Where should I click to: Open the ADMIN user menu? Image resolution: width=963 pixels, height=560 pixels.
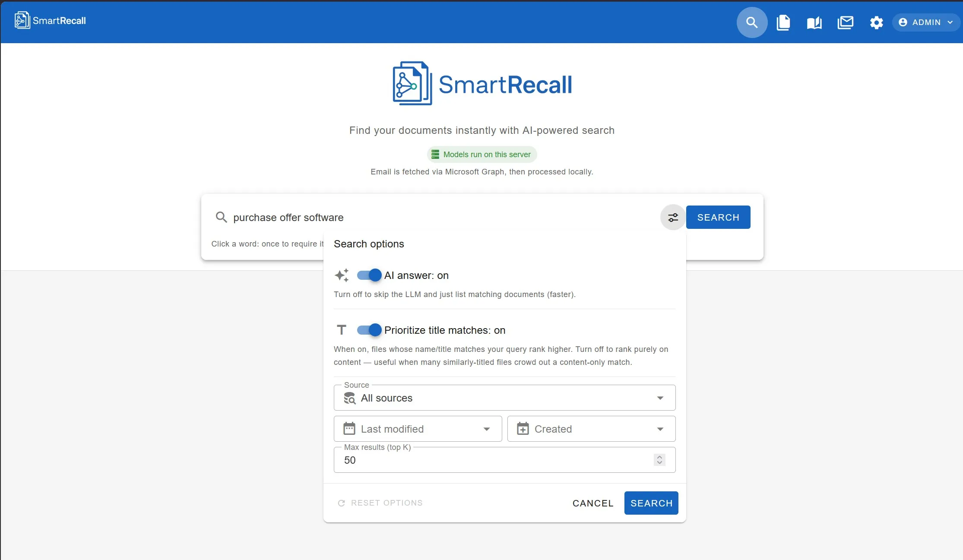click(x=925, y=22)
